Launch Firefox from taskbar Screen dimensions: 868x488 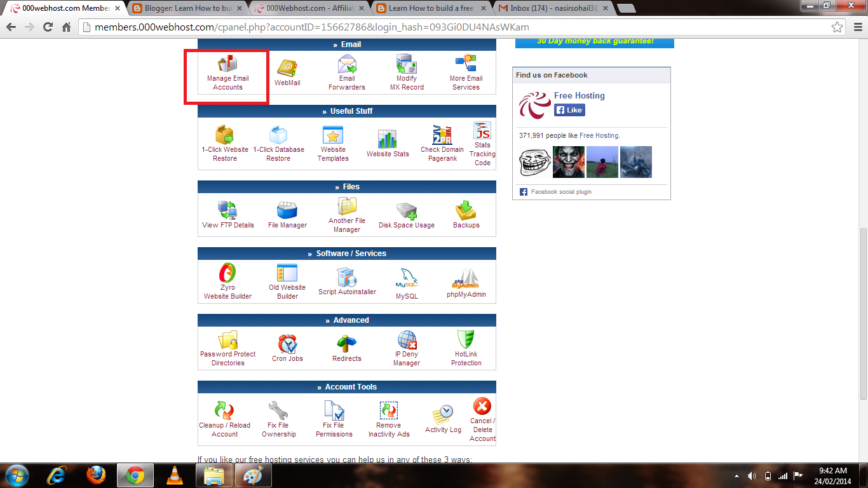96,475
